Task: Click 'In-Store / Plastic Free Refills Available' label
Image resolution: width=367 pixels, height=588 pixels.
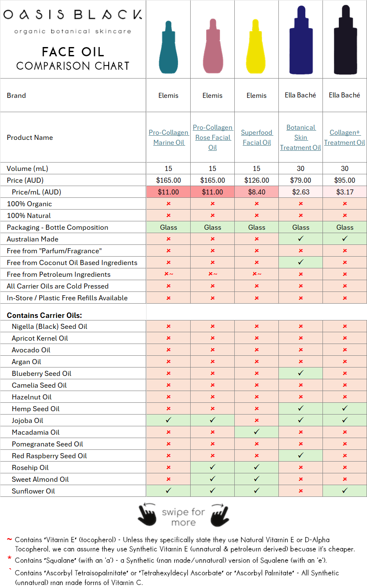Action: coord(67,298)
